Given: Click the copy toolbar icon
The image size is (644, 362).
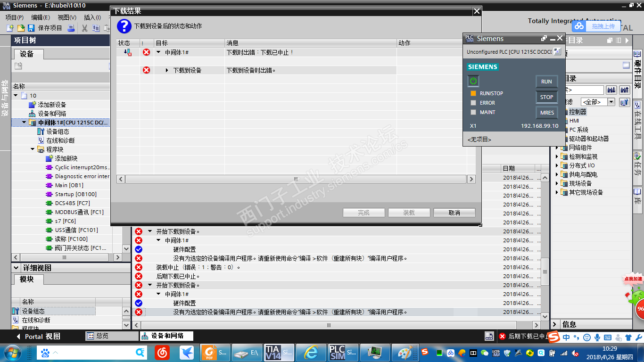Looking at the screenshot, I should (x=96, y=28).
